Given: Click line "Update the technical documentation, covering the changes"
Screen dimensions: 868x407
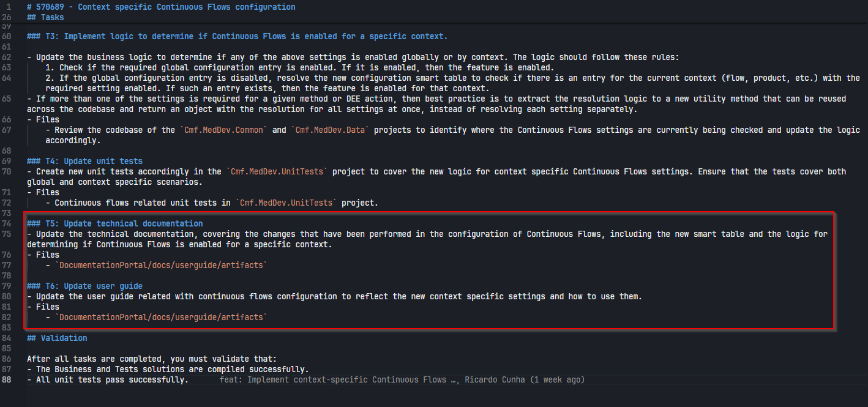Looking at the screenshot, I should click(x=427, y=239).
